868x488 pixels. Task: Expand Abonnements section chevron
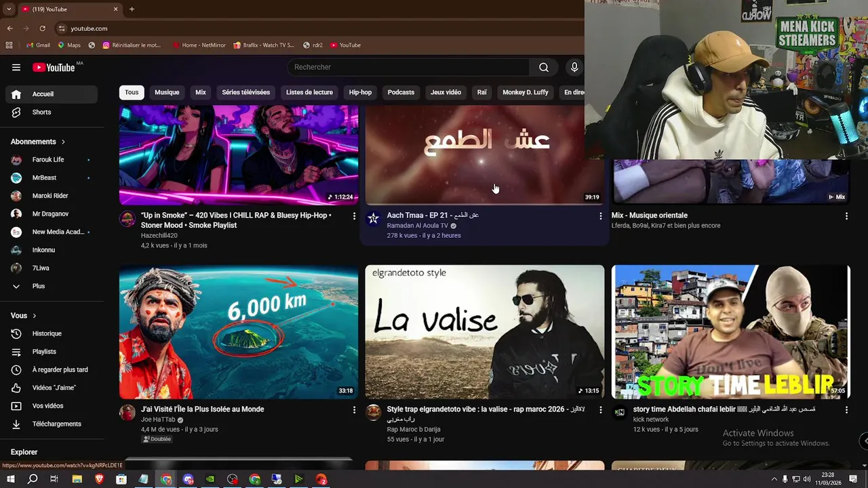coord(63,142)
